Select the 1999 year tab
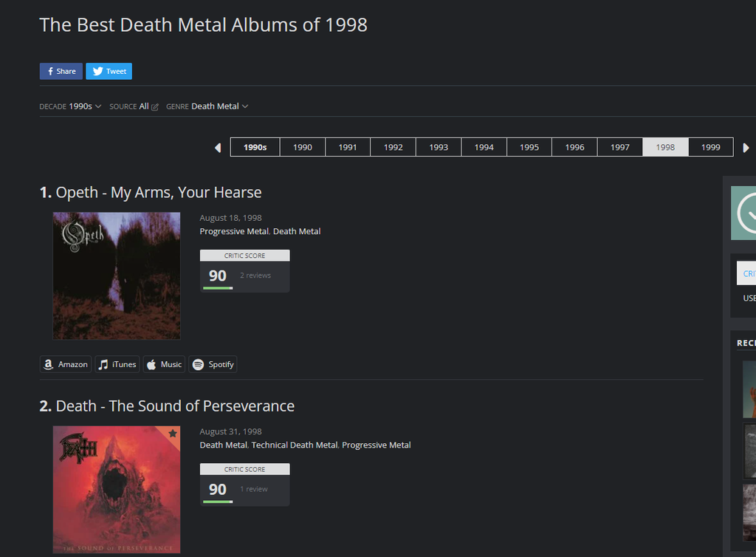Viewport: 756px width, 557px height. coord(710,147)
